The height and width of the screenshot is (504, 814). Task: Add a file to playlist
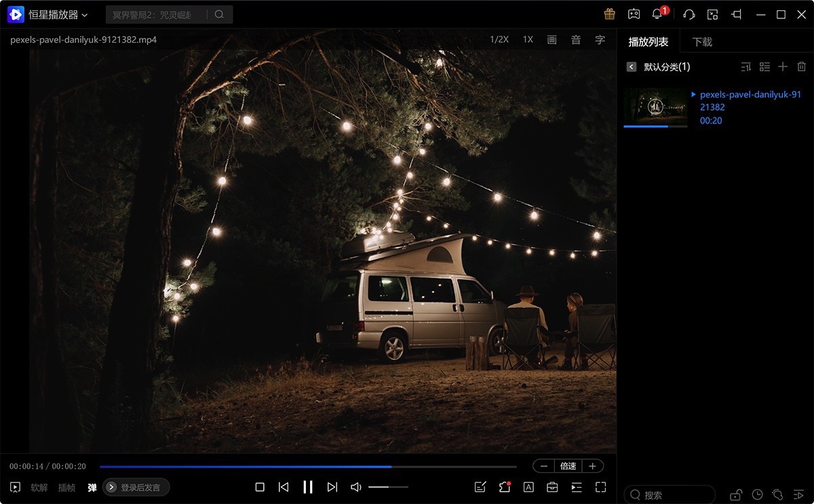tap(783, 66)
